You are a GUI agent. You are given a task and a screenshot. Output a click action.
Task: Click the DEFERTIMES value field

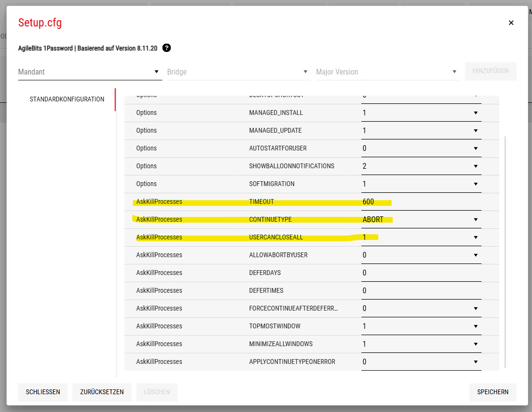pos(421,291)
